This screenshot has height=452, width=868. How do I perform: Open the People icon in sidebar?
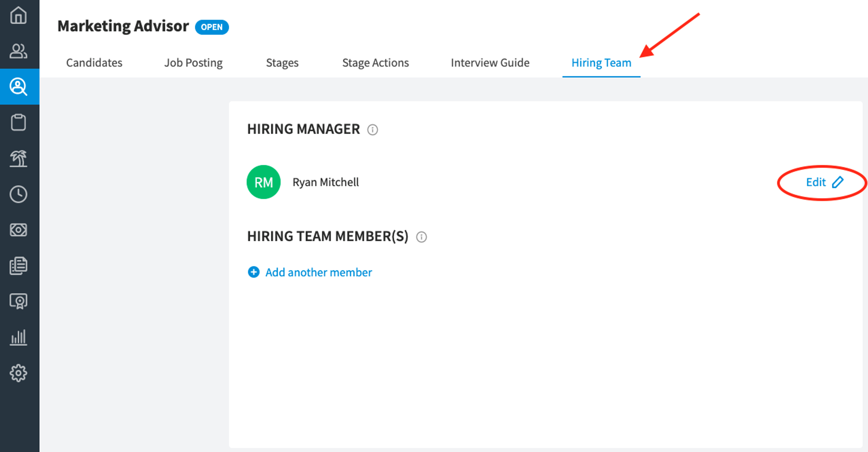(19, 51)
